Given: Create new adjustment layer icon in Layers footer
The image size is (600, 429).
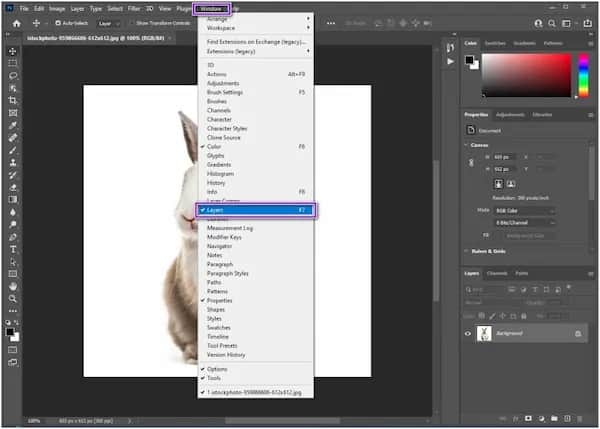Looking at the screenshot, I should tap(541, 419).
